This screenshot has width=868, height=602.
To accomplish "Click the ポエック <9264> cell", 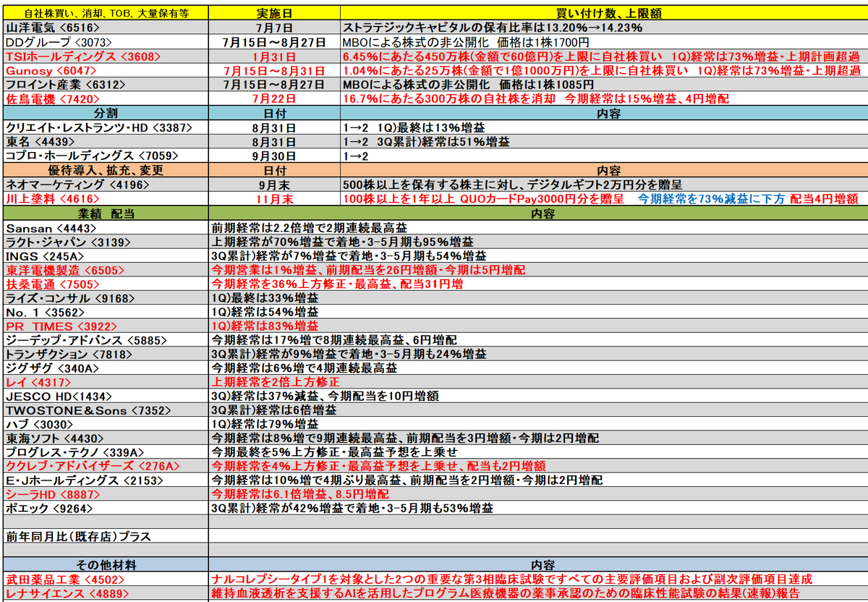I will point(106,509).
